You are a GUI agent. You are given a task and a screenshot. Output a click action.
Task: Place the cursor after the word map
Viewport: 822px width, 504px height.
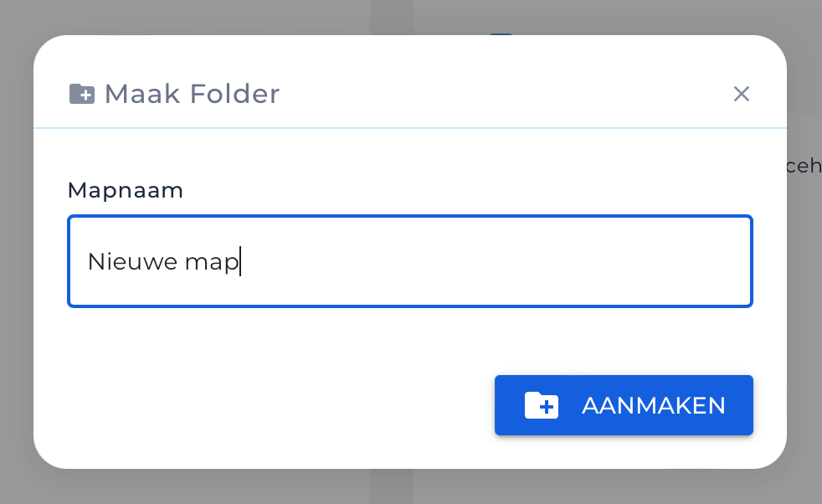pyautogui.click(x=241, y=261)
